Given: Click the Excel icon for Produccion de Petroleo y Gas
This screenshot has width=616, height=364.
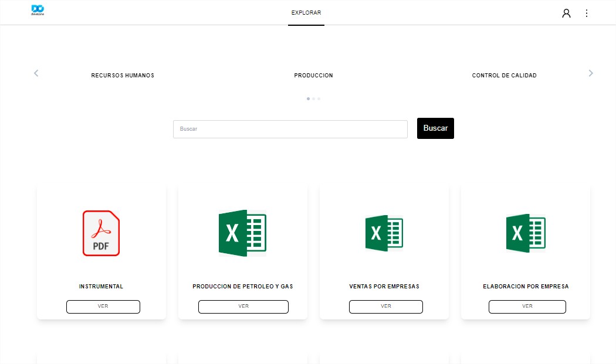Looking at the screenshot, I should 242,233.
